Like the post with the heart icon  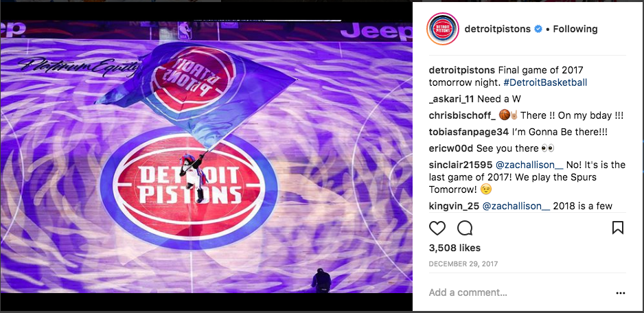coord(437,228)
